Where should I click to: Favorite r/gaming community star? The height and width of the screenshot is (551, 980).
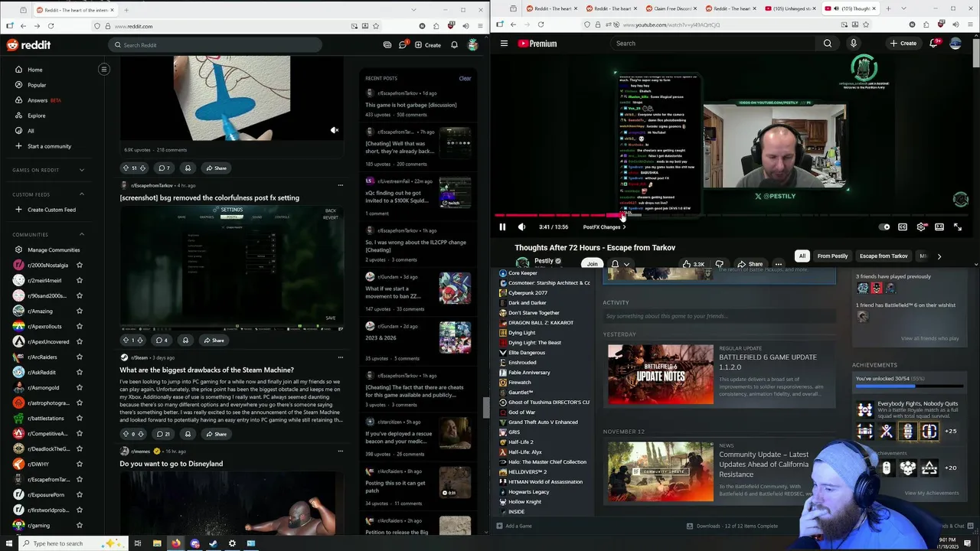[x=79, y=526]
